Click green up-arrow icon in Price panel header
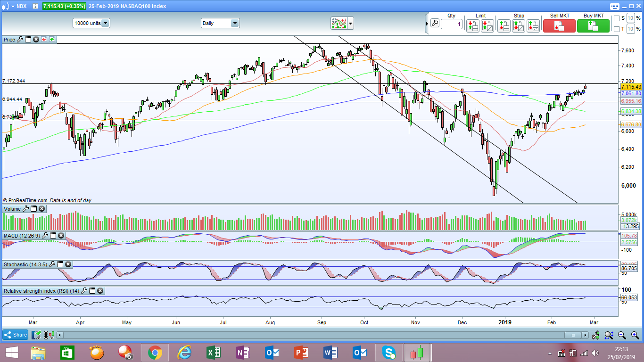644x362 pixels. pyautogui.click(x=52, y=40)
